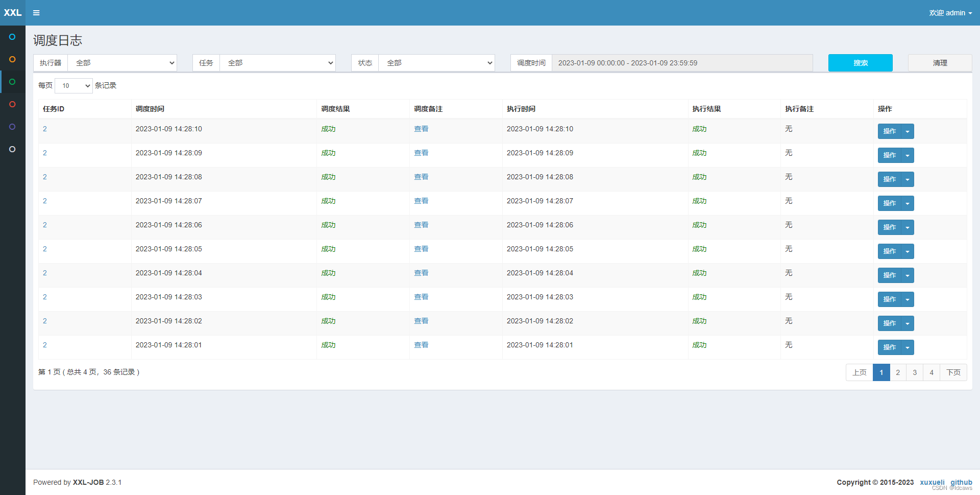Click the XXL logo

click(x=13, y=13)
